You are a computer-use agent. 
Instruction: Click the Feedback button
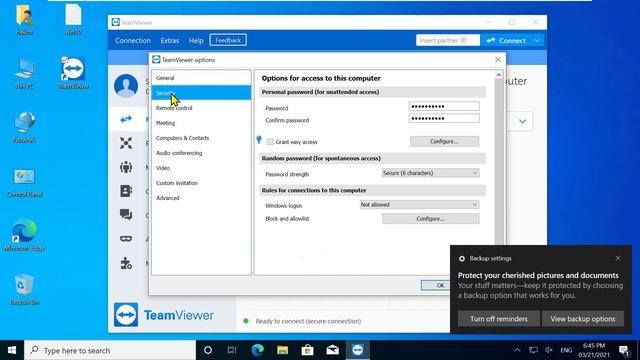pyautogui.click(x=228, y=40)
